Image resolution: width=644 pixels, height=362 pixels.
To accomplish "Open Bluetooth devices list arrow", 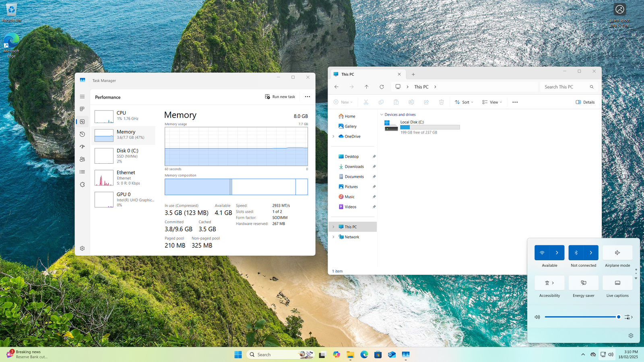I will [x=591, y=253].
